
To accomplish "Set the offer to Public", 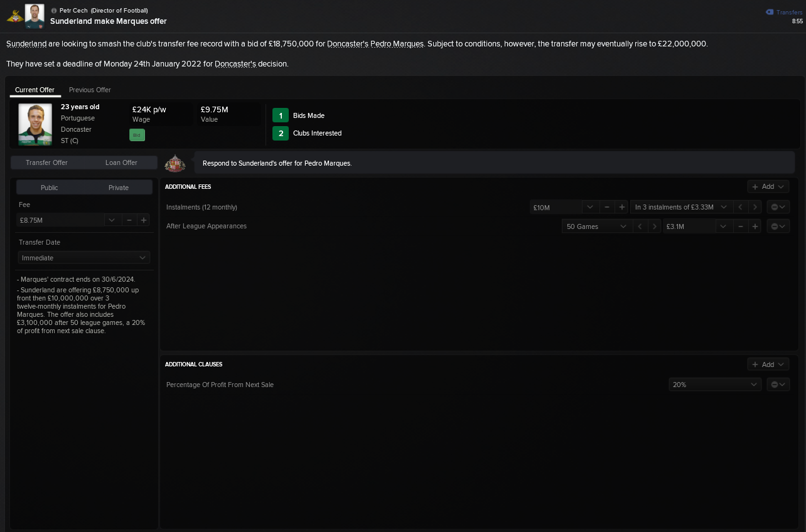I will [50, 188].
